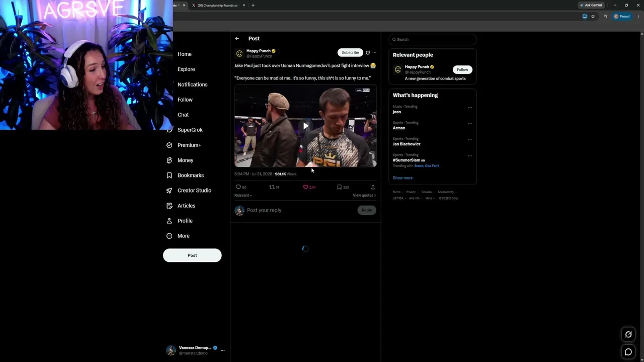Image resolution: width=644 pixels, height=362 pixels.
Task: Open the Money dollar icon
Action: pos(169,160)
